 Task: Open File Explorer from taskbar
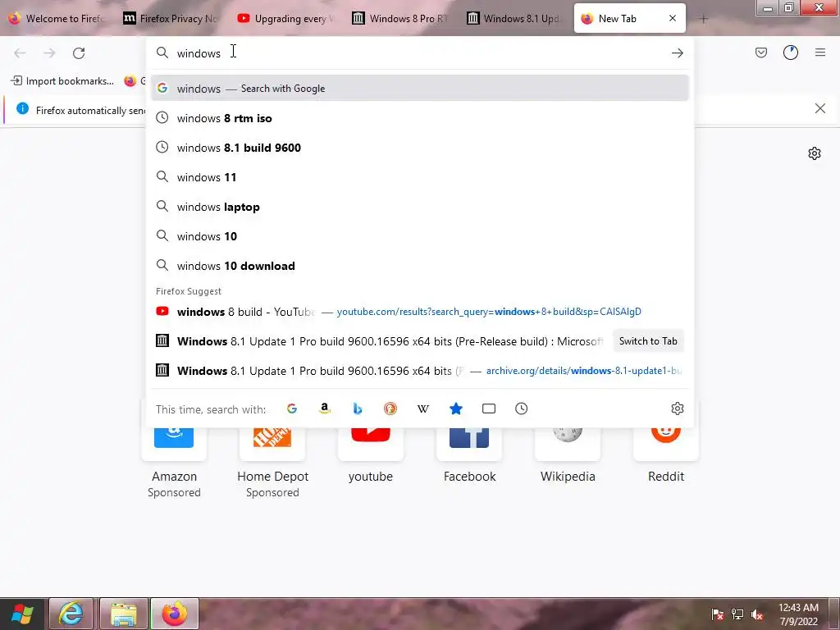(x=124, y=614)
